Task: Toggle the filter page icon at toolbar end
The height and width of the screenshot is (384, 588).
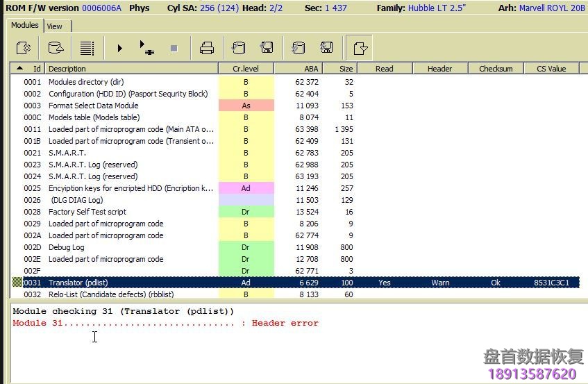Action: 360,48
